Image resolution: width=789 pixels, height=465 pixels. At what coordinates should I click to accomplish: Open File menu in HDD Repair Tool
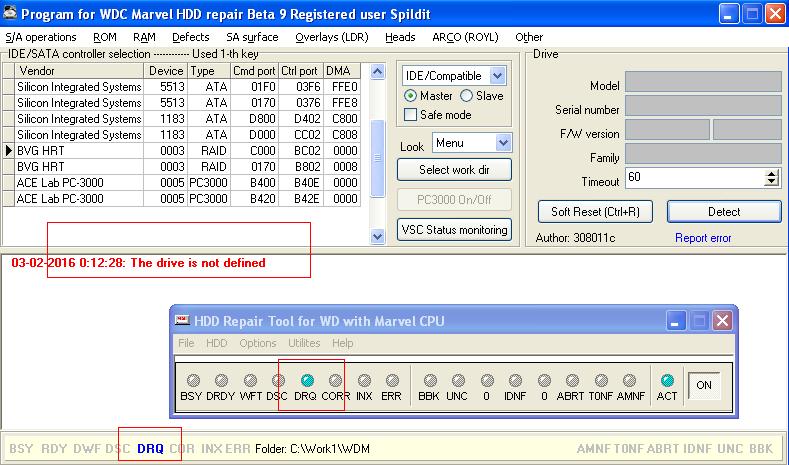186,343
